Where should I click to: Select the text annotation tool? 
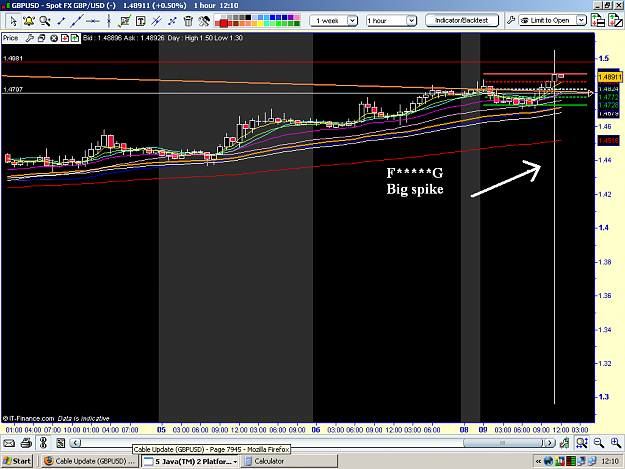coord(140,21)
